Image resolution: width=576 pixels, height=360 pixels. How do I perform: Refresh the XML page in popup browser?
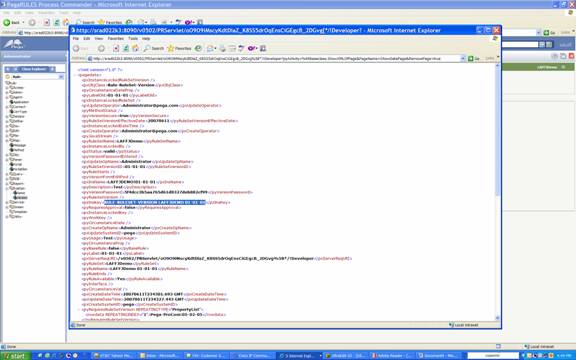pos(126,48)
